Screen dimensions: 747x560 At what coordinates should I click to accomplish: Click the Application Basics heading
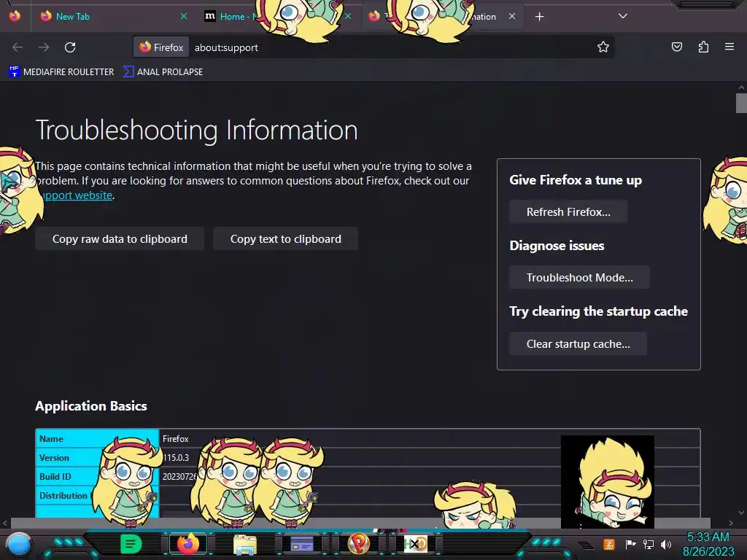91,405
